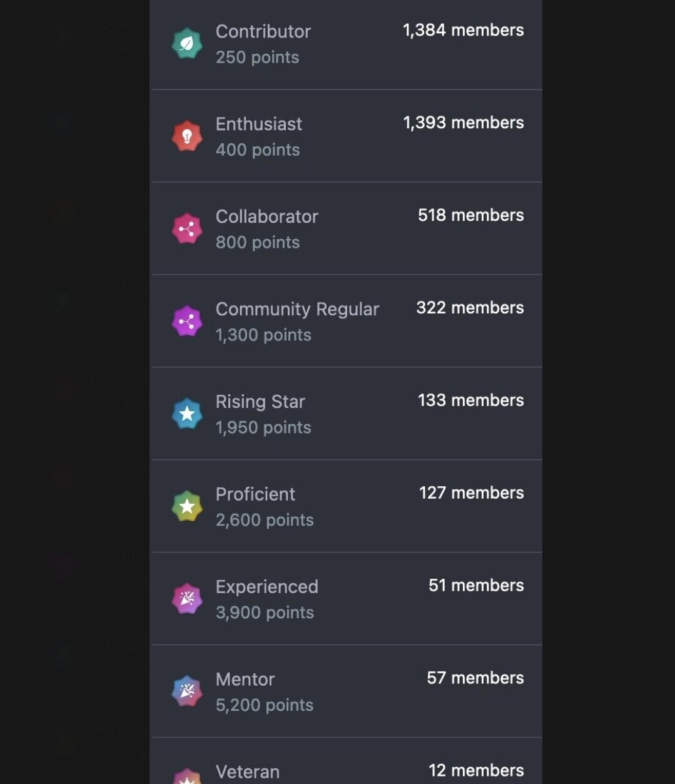Screen dimensions: 675x784
Task: Click the pink share Collaborator badge icon
Action: pyautogui.click(x=187, y=229)
